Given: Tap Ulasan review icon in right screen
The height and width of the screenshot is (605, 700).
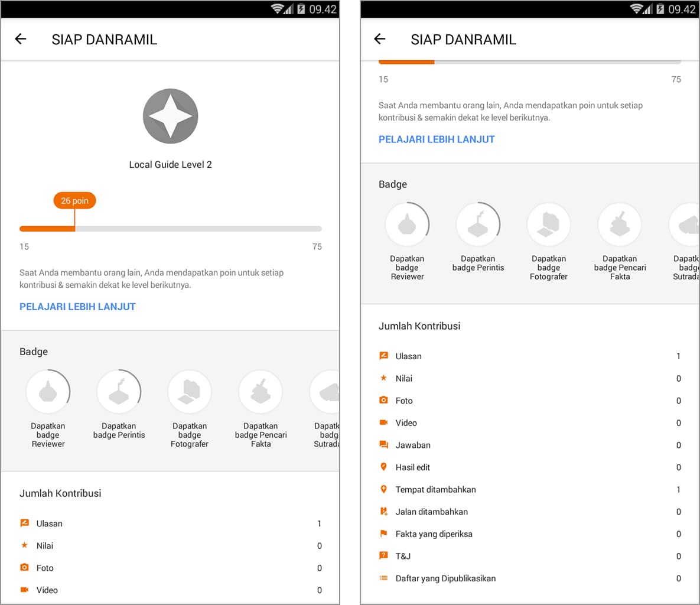Looking at the screenshot, I should tap(383, 356).
